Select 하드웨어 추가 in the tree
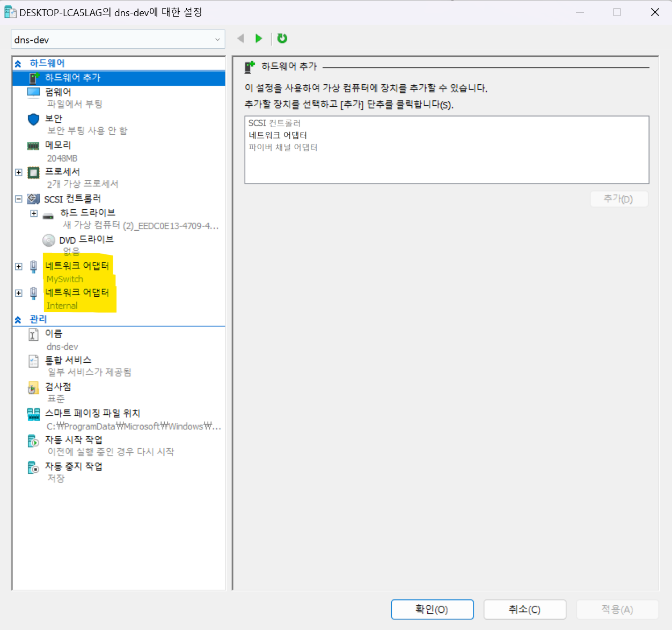 point(119,78)
